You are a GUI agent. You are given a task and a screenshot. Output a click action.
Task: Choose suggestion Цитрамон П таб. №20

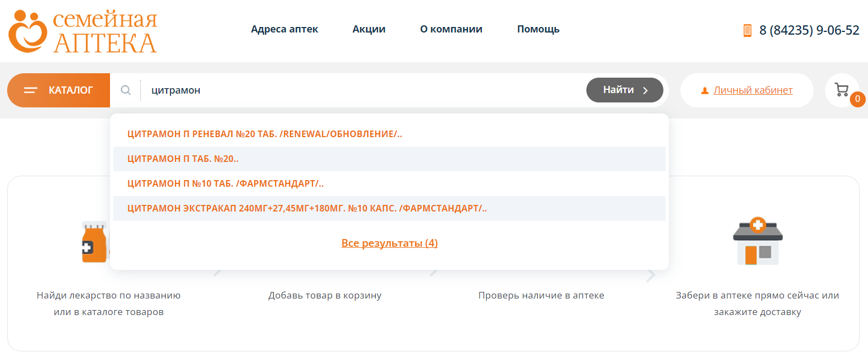click(183, 159)
